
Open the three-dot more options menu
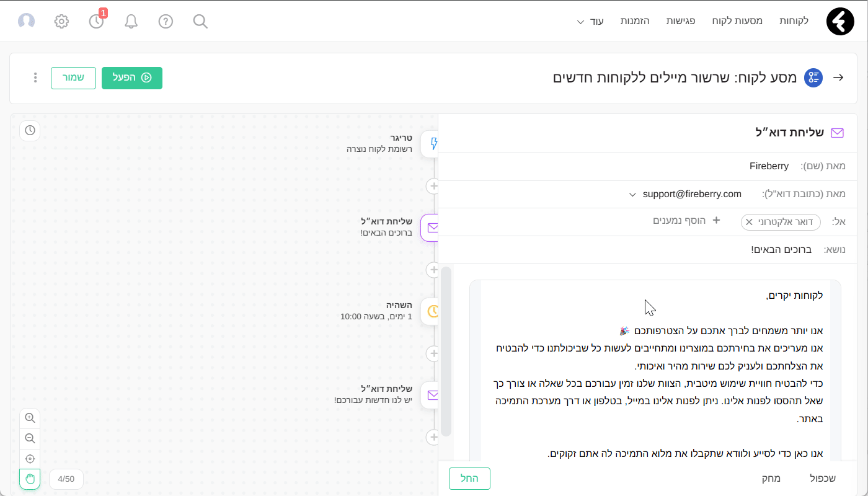click(35, 78)
